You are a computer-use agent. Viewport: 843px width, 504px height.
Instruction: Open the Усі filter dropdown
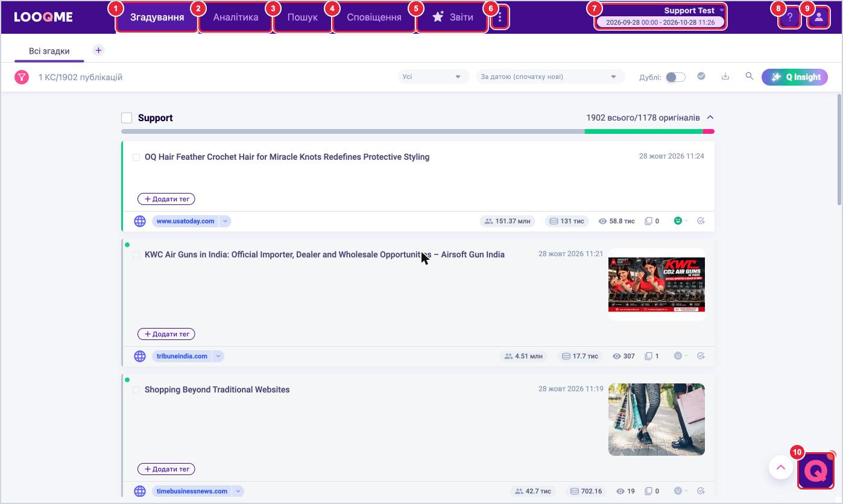pos(433,77)
